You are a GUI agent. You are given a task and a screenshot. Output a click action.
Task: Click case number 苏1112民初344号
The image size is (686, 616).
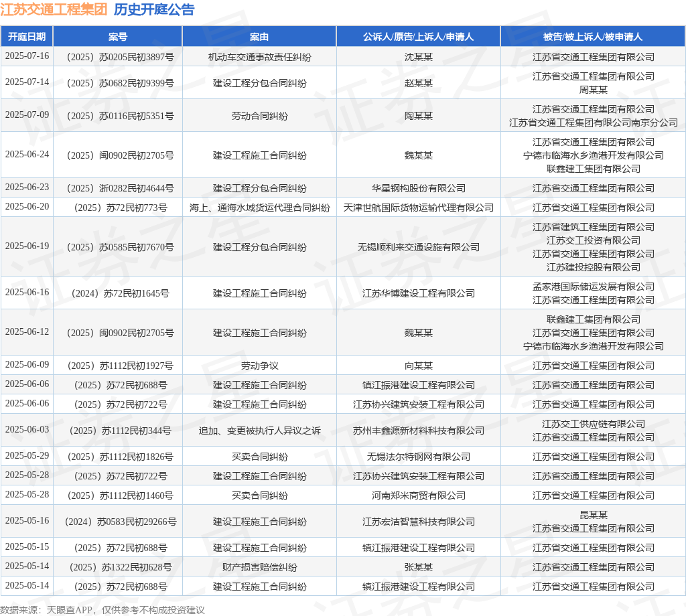pyautogui.click(x=121, y=431)
